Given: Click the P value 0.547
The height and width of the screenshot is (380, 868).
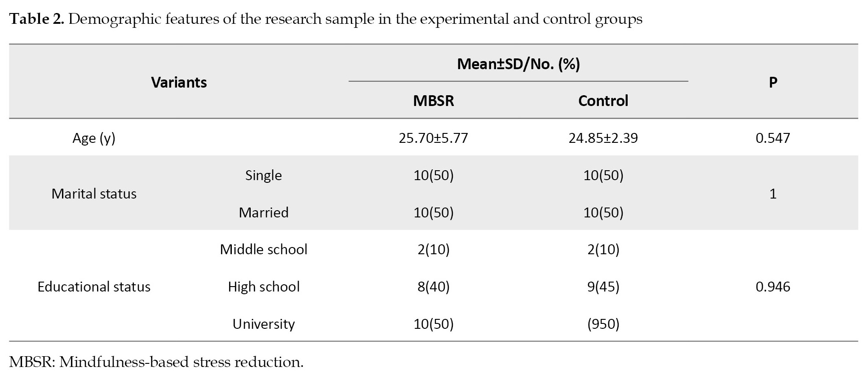Looking at the screenshot, I should click(x=773, y=138).
